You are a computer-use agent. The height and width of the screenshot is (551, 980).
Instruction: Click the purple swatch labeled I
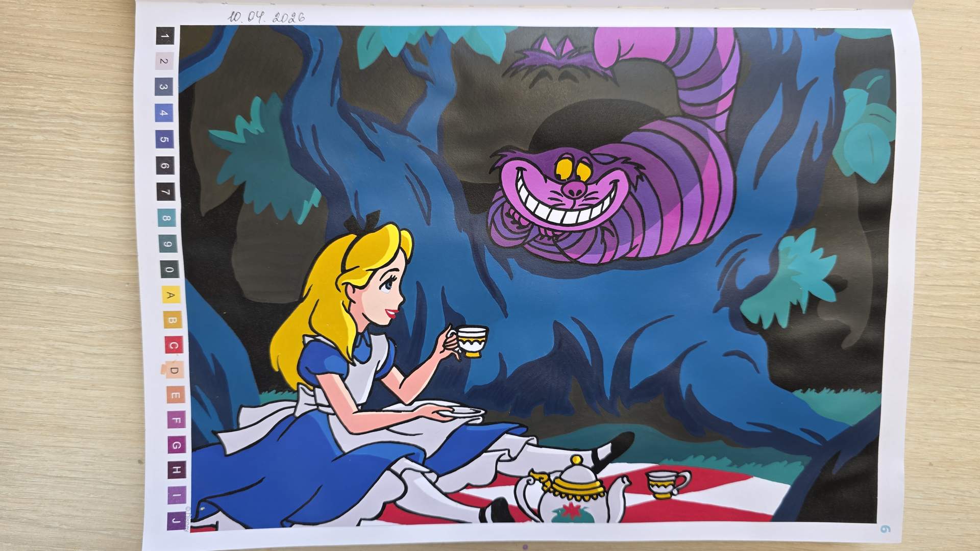tap(177, 495)
